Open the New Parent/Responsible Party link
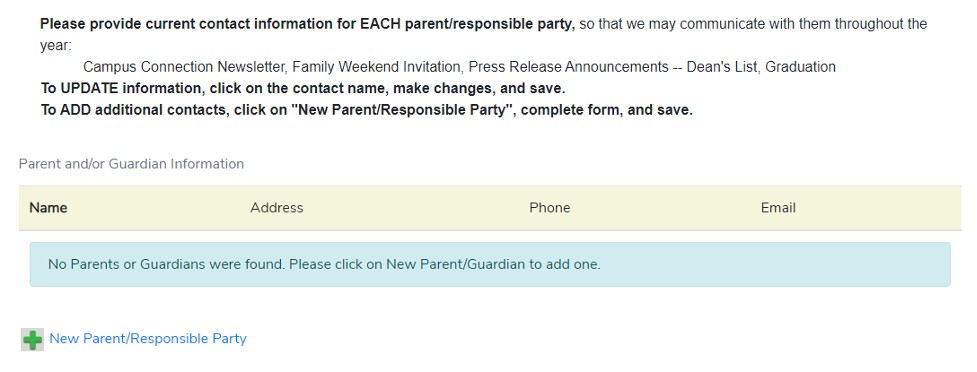This screenshot has height=372, width=977. coord(148,339)
